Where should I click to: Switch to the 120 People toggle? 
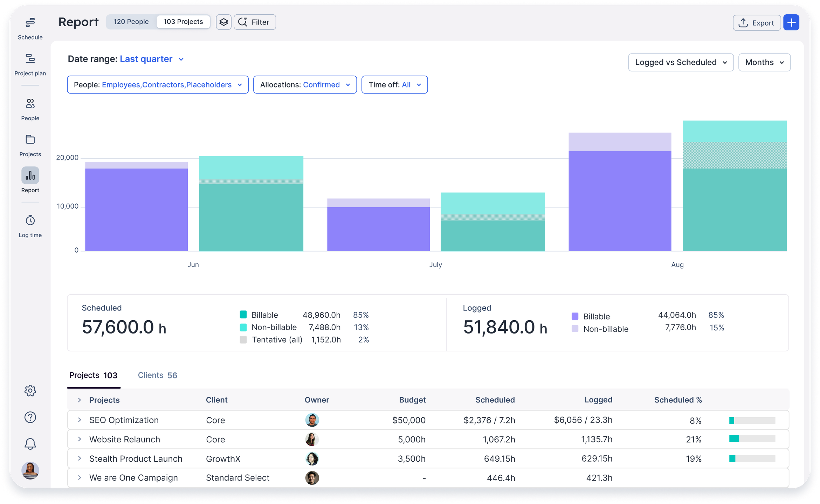coord(131,22)
